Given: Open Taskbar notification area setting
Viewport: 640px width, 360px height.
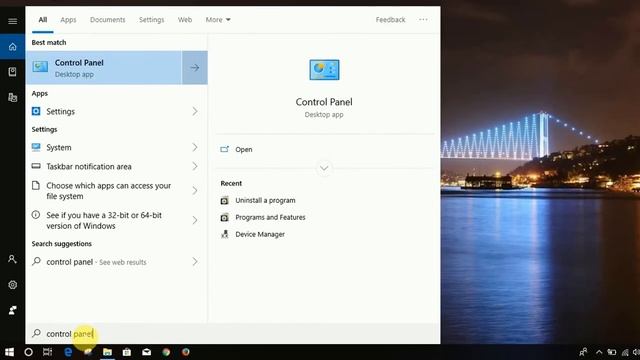Looking at the screenshot, I should point(116,167).
